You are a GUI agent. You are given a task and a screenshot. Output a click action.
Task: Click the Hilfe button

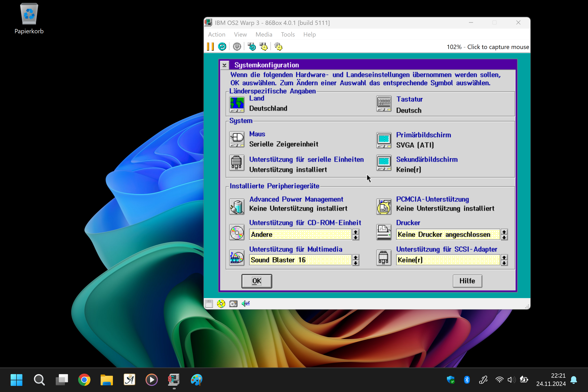[467, 281]
